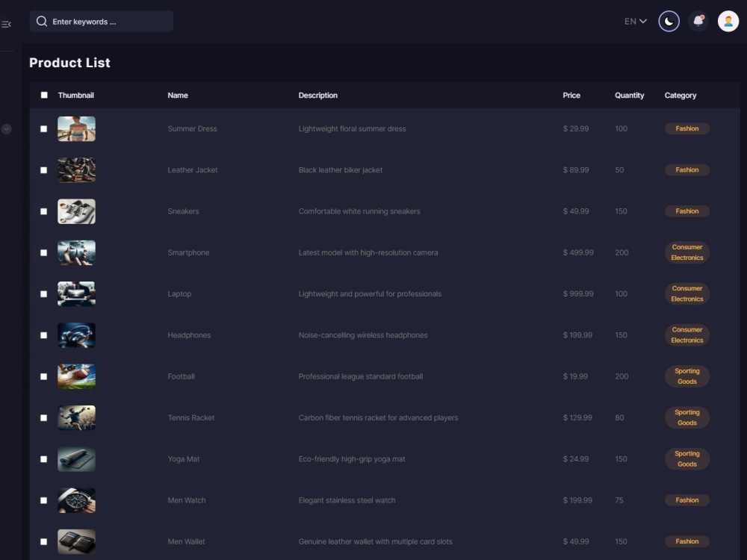This screenshot has height=560, width=747.
Task: View the Smartphone thumbnail image
Action: (x=76, y=253)
